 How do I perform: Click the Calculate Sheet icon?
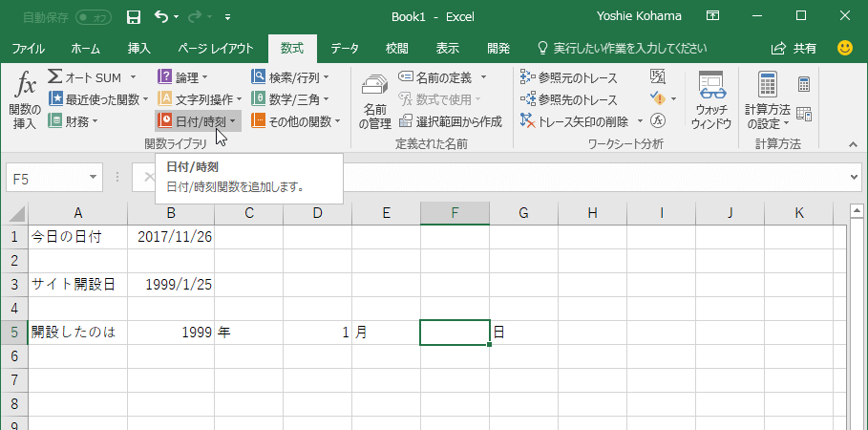pos(804,114)
